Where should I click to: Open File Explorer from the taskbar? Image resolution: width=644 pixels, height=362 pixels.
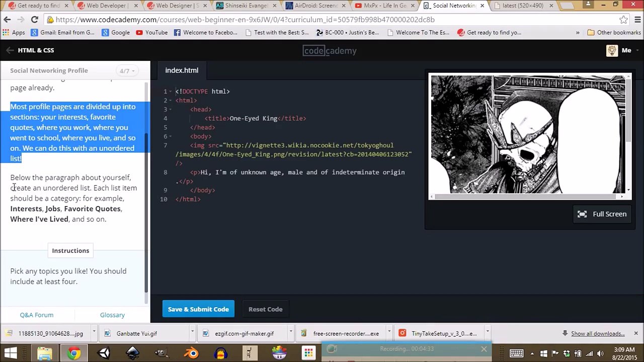[44, 353]
